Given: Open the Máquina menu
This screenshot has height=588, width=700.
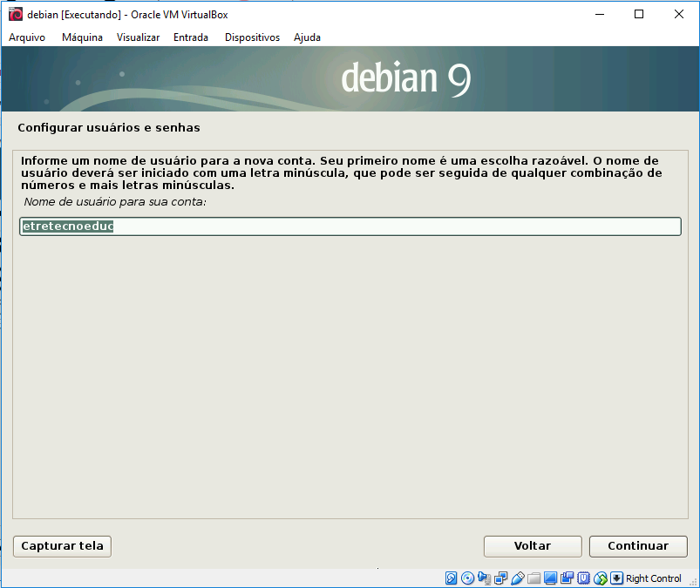Looking at the screenshot, I should 82,37.
